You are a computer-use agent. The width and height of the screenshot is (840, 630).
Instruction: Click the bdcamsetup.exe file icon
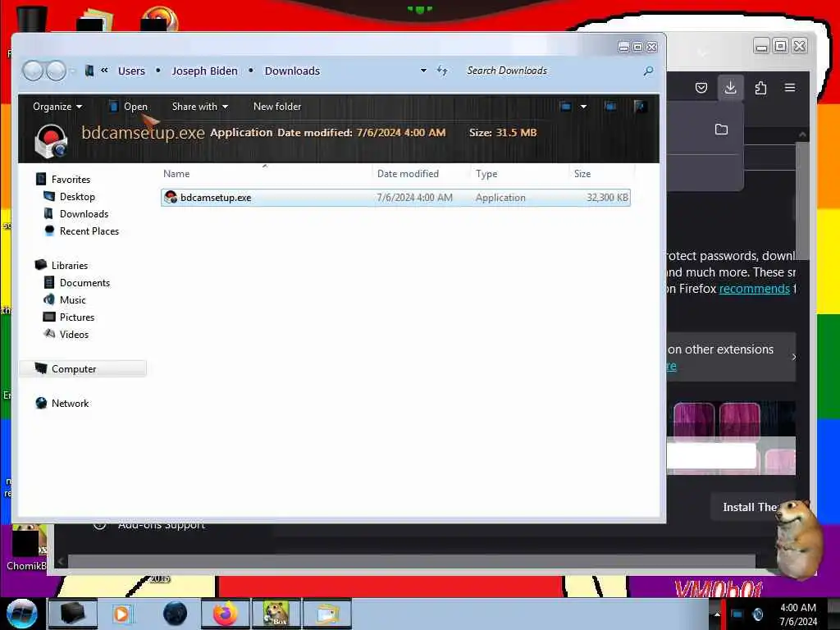(171, 197)
